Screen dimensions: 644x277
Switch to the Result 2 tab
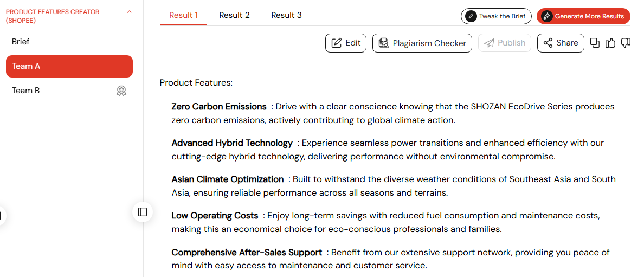click(235, 15)
